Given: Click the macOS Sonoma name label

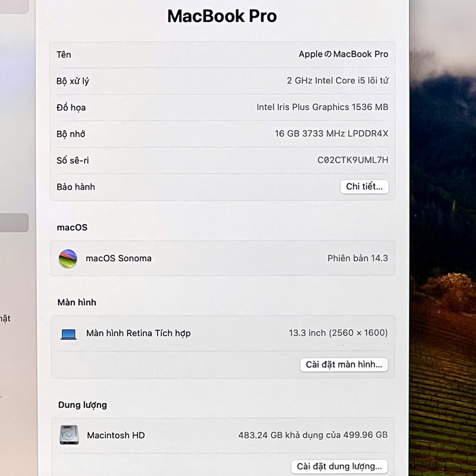Looking at the screenshot, I should [118, 258].
